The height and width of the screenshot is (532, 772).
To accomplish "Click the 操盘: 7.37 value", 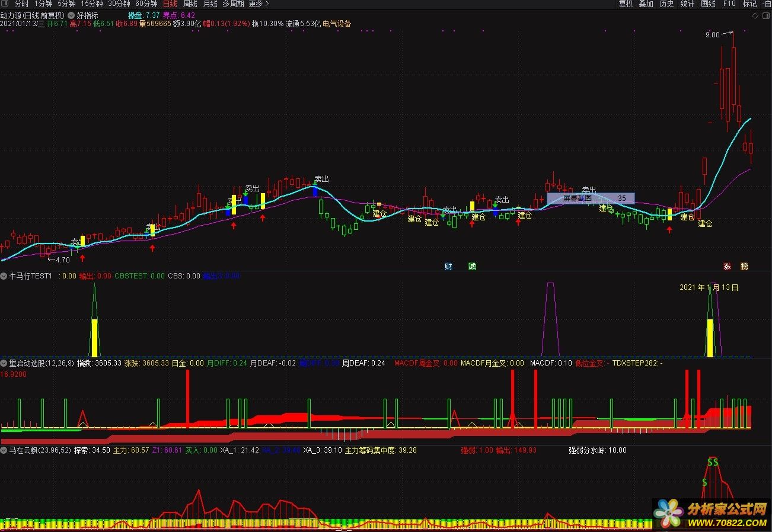I will pyautogui.click(x=144, y=15).
